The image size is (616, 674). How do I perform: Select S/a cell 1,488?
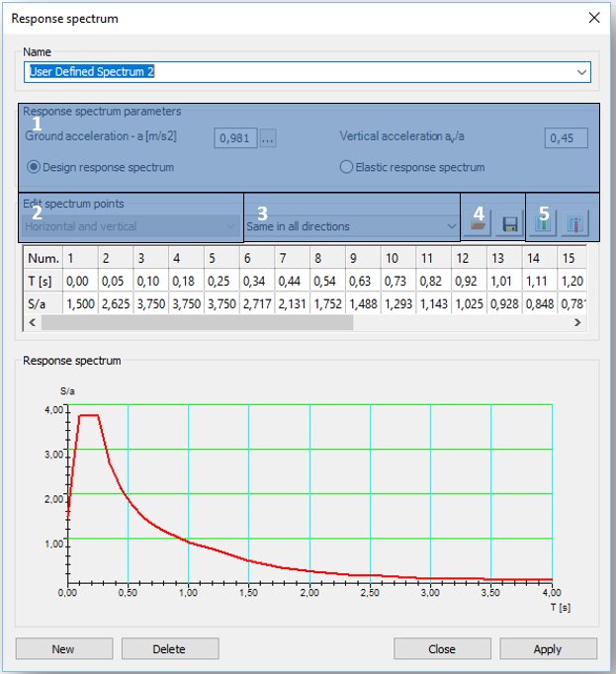click(363, 304)
